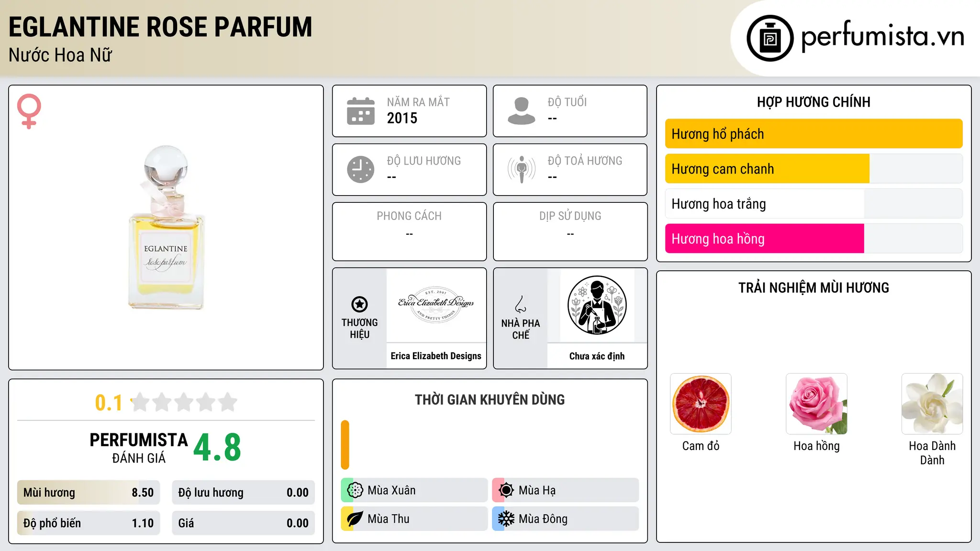Click the winter snowflake icon

[506, 519]
